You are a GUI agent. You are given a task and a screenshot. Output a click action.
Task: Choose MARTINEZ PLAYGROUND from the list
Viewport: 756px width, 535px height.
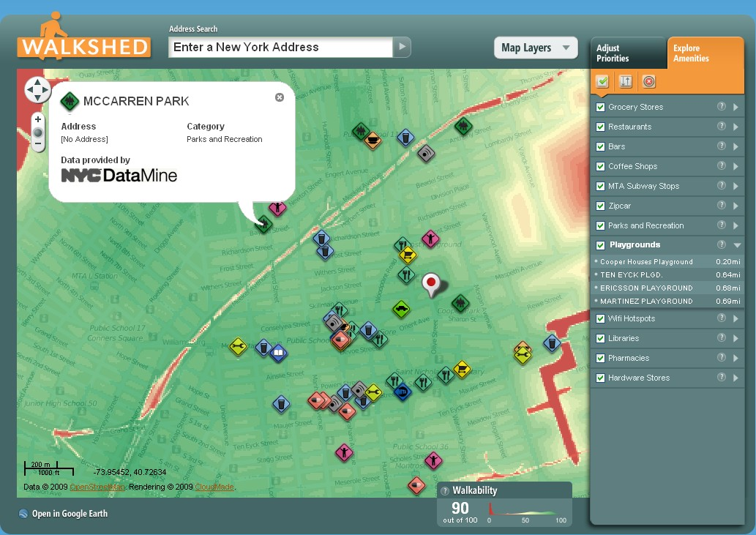(667, 301)
